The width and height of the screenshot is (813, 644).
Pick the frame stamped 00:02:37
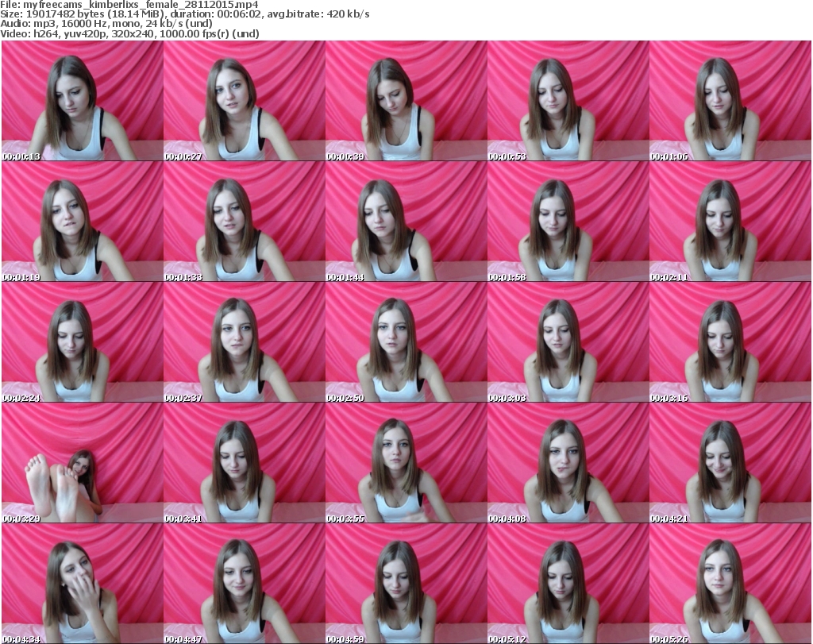(245, 342)
